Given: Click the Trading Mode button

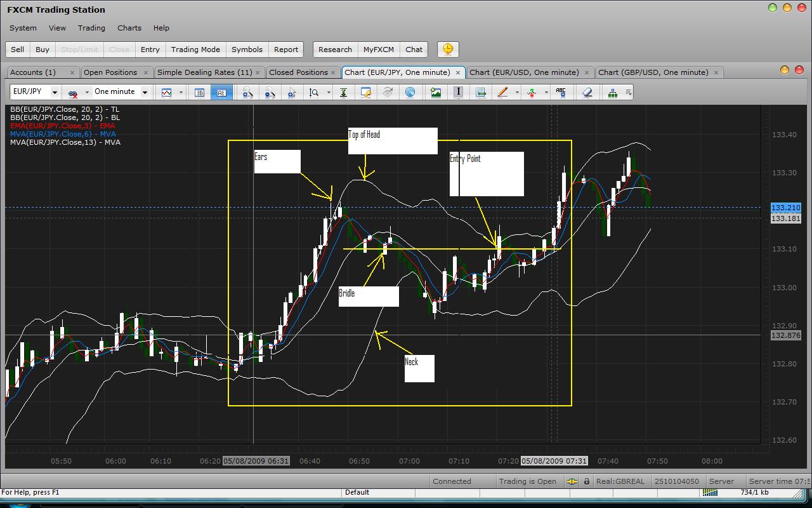Looking at the screenshot, I should [x=195, y=50].
